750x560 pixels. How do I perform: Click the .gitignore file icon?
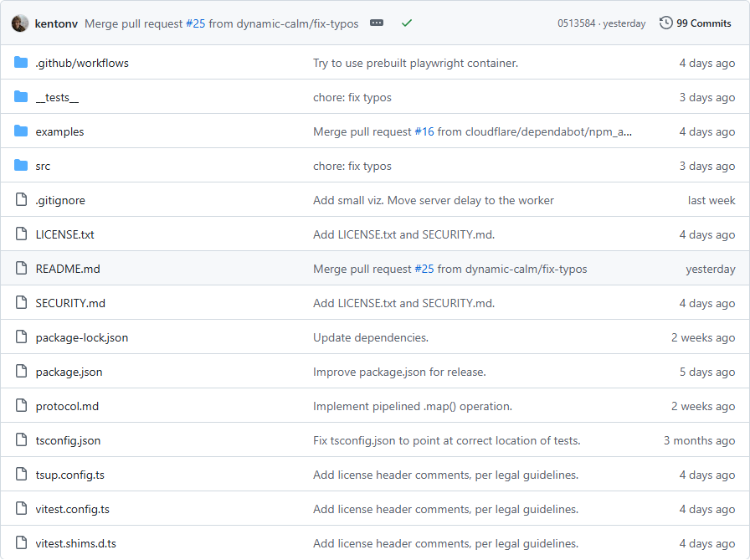21,200
